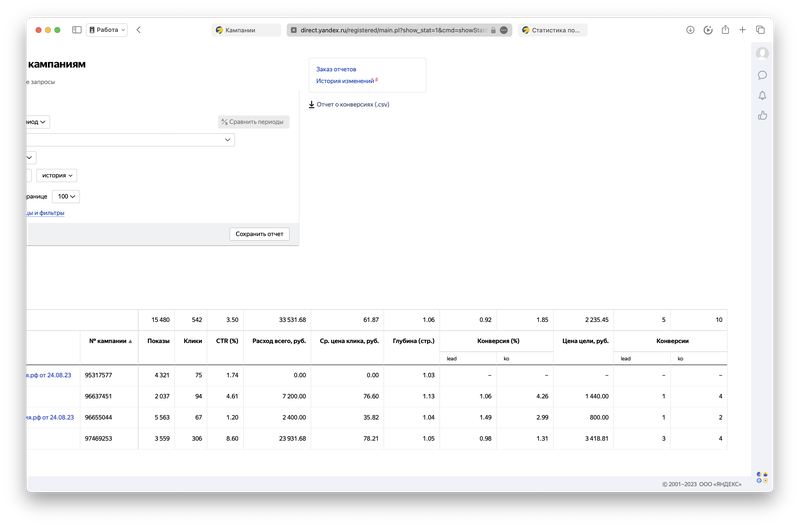Open the Заказ отчетов link
Screen dimensions: 800x527
pos(336,69)
